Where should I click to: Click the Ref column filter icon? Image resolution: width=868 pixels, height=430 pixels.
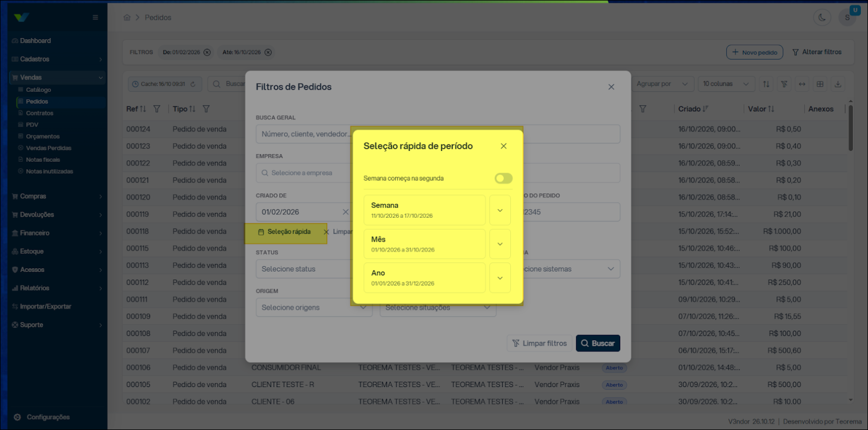[x=157, y=109]
